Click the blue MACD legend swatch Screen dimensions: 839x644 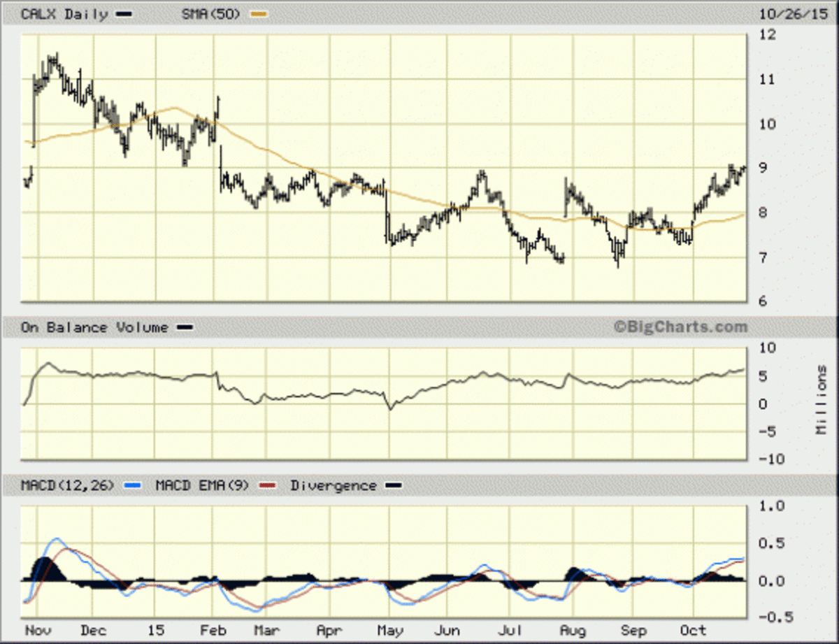pos(133,485)
